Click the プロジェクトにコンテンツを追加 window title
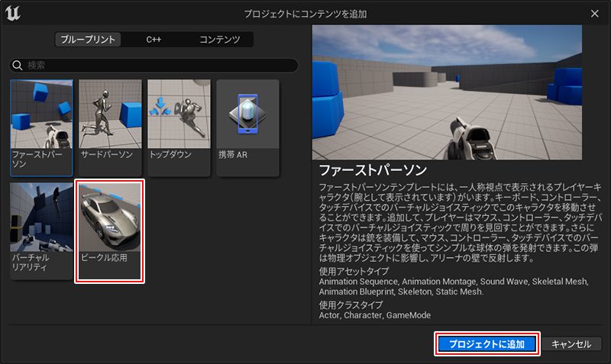 305,14
